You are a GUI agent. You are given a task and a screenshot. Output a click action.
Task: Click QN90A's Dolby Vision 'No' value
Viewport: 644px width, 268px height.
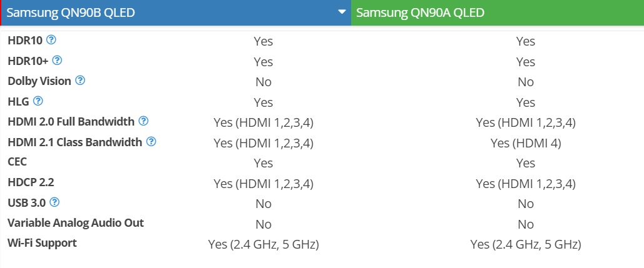coord(526,82)
